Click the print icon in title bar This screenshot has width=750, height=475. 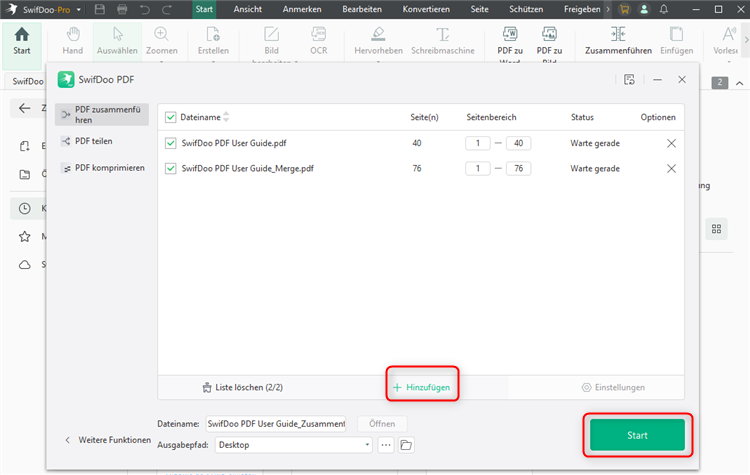pos(122,9)
